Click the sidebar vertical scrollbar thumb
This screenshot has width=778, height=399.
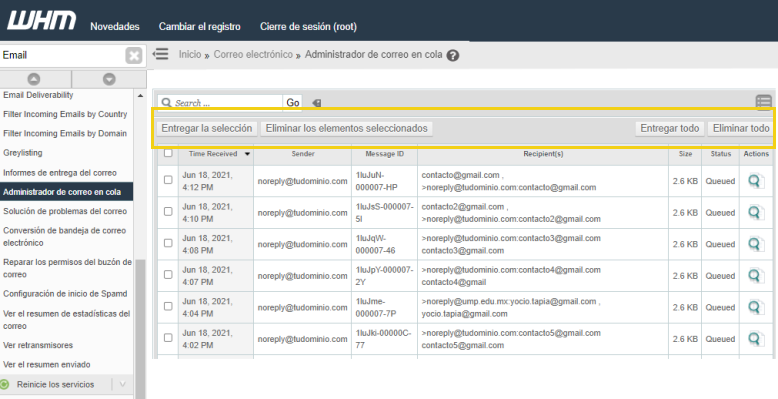[x=140, y=329]
